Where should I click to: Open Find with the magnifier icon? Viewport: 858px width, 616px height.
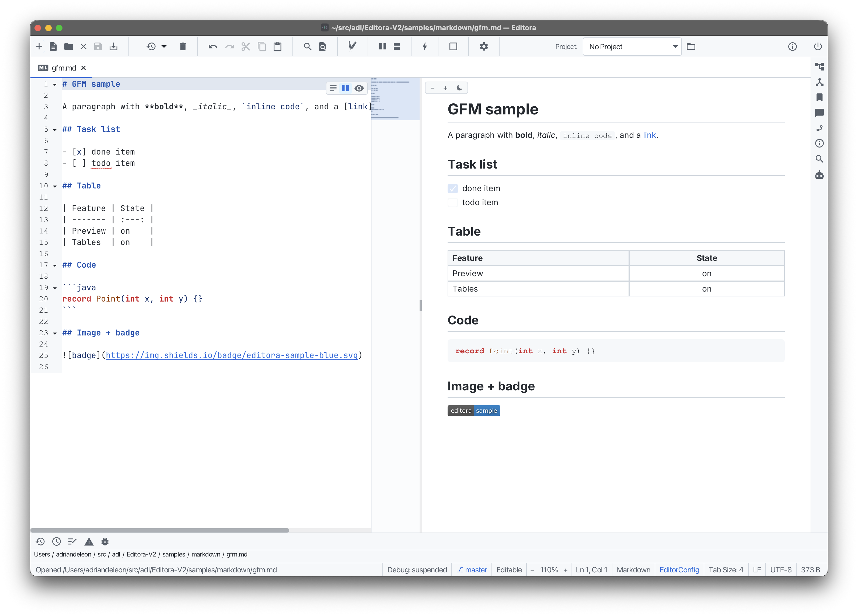[308, 47]
